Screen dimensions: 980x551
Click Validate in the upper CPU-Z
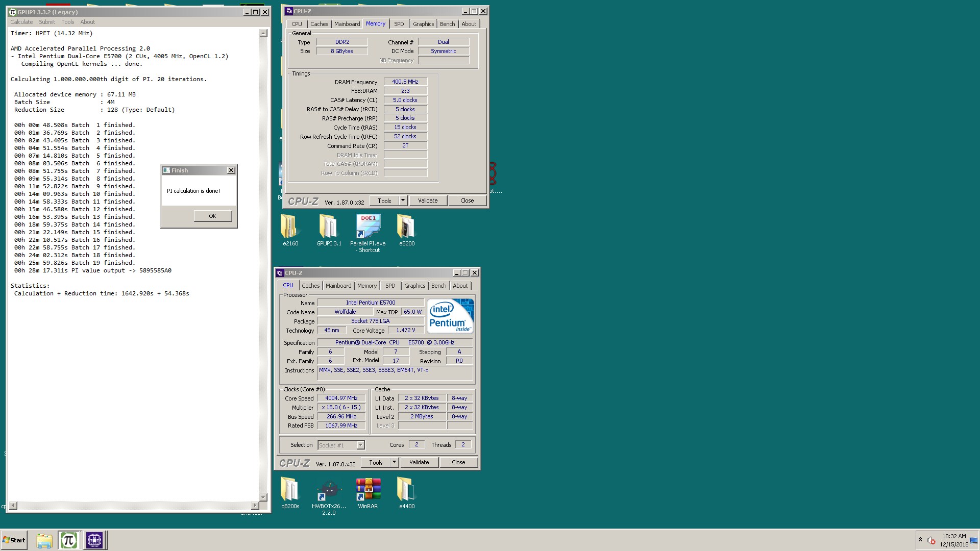(x=428, y=201)
